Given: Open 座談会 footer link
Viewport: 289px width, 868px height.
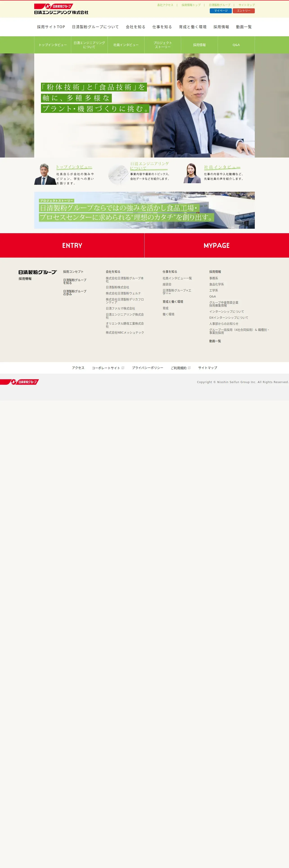Looking at the screenshot, I should click(x=167, y=284).
